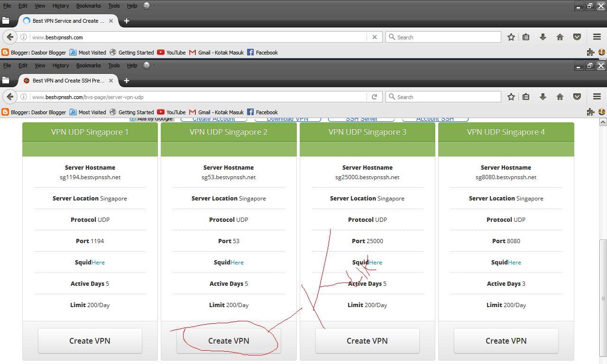Screen dimensions: 607x364
Task: Click folder icon left of back window tab
Action: coord(6,21)
